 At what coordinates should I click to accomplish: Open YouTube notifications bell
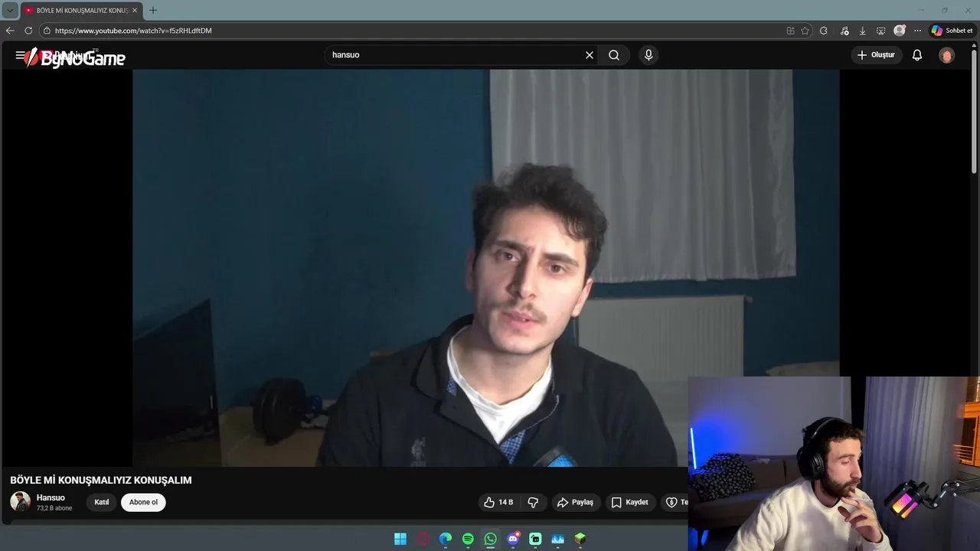click(x=917, y=55)
